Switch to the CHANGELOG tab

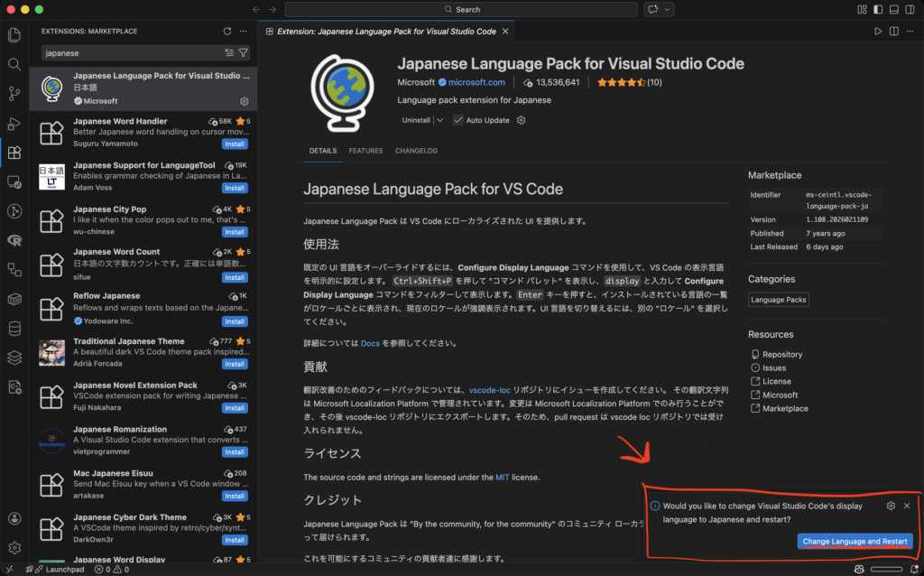pos(416,151)
